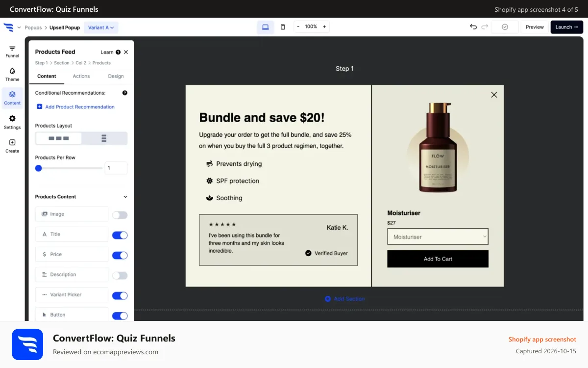Image resolution: width=588 pixels, height=368 pixels.
Task: Open the Theme sidebar section
Action: 12,75
